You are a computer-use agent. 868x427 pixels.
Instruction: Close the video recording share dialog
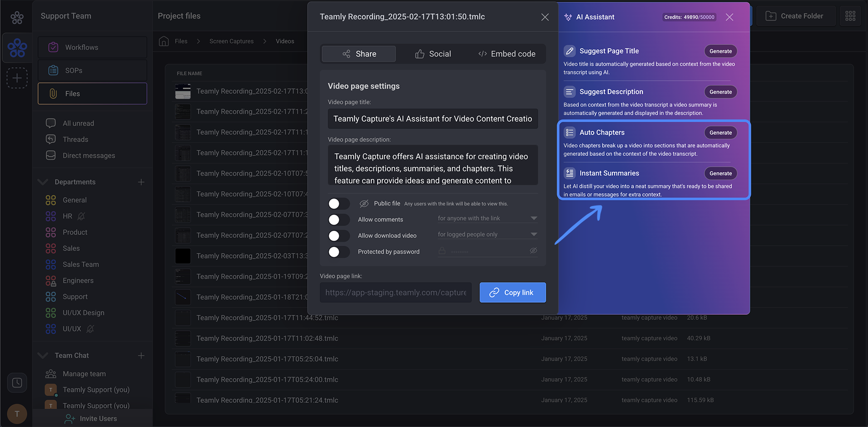pos(545,17)
